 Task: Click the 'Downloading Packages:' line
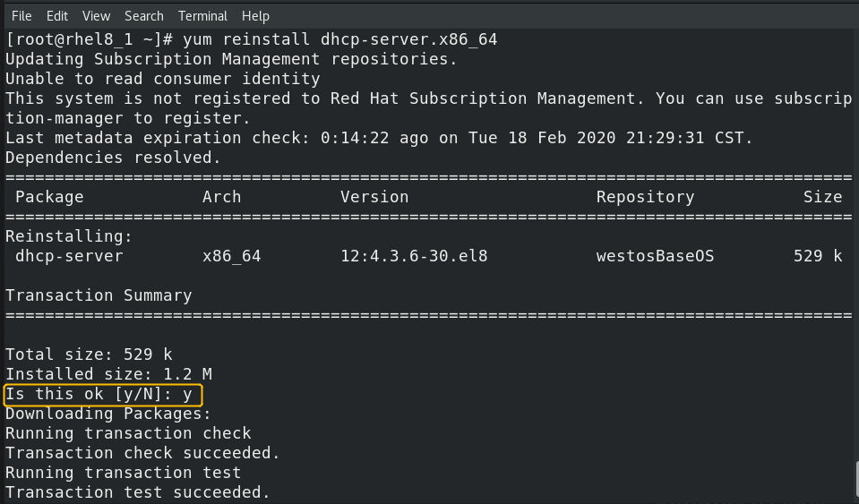point(108,414)
